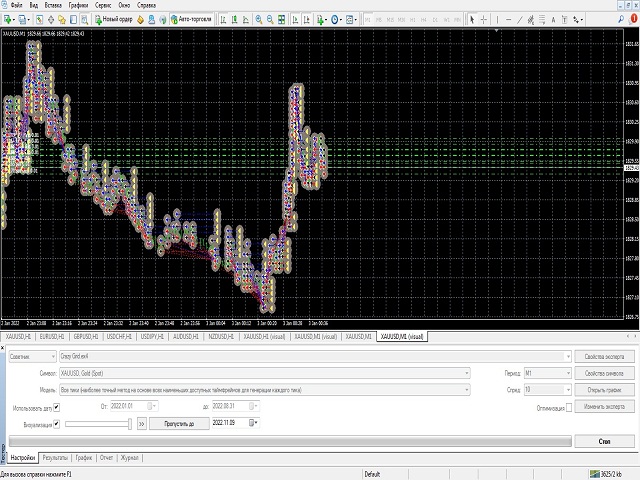640x480 pixels.
Task: Toggle the Data Window crosshair-target icon
Action: (x=51, y=19)
